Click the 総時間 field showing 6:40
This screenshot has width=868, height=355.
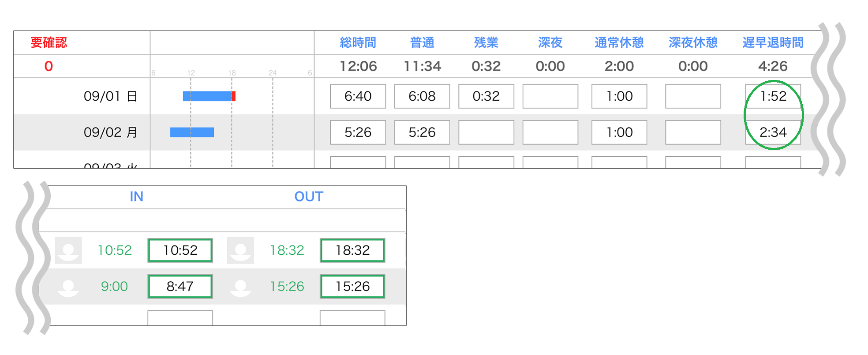click(358, 96)
